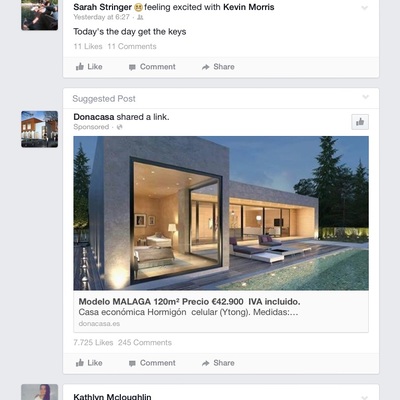Screen dimensions: 400x400
Task: Visit the Donacasa page name link
Action: [x=94, y=117]
